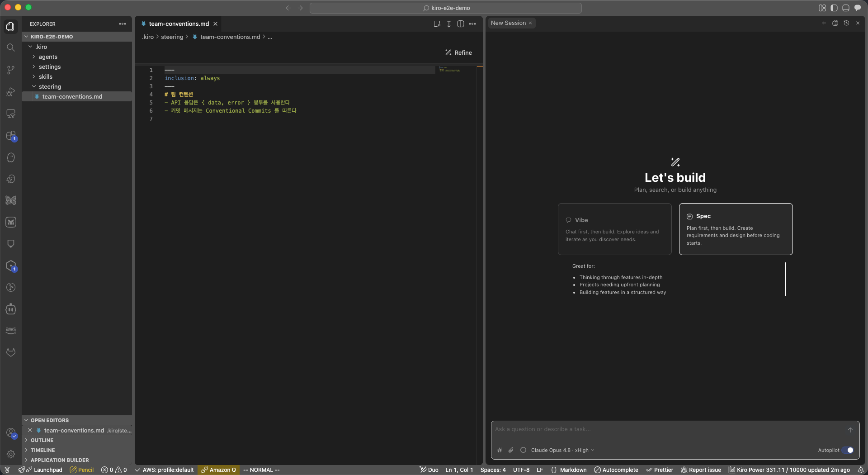Screen dimensions: 868x475
Task: Open the Search view in activity bar
Action: click(x=11, y=47)
